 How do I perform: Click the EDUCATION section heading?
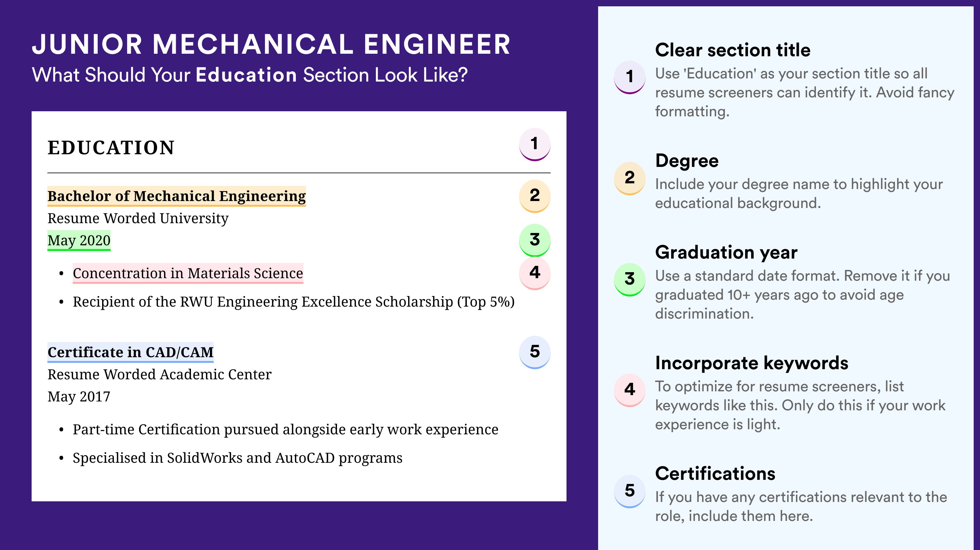111,148
